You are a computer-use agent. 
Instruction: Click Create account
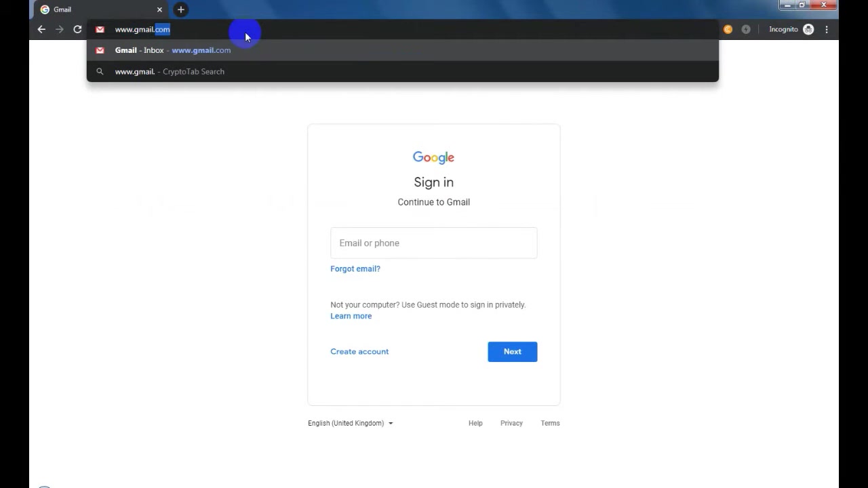pyautogui.click(x=359, y=351)
